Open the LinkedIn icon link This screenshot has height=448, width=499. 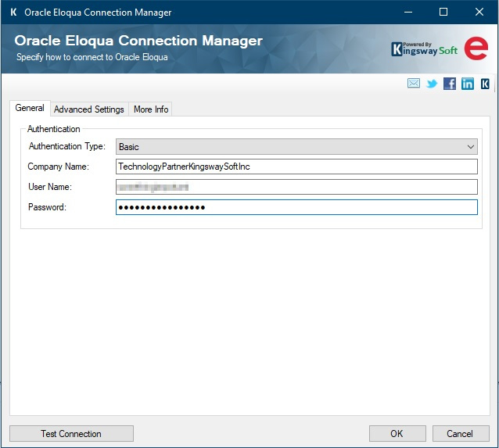click(467, 84)
